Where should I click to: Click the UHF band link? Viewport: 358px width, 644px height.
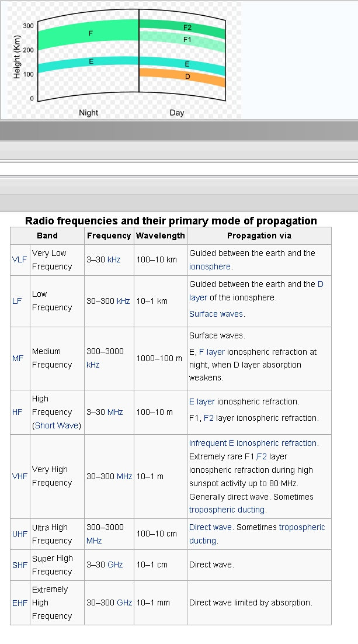19,534
